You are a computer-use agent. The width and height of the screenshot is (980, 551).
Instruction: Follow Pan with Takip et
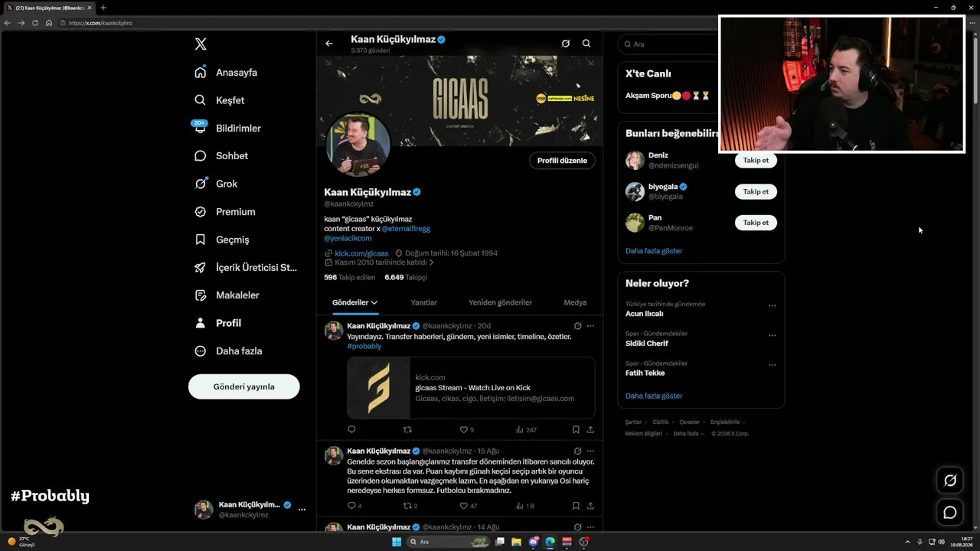point(756,223)
